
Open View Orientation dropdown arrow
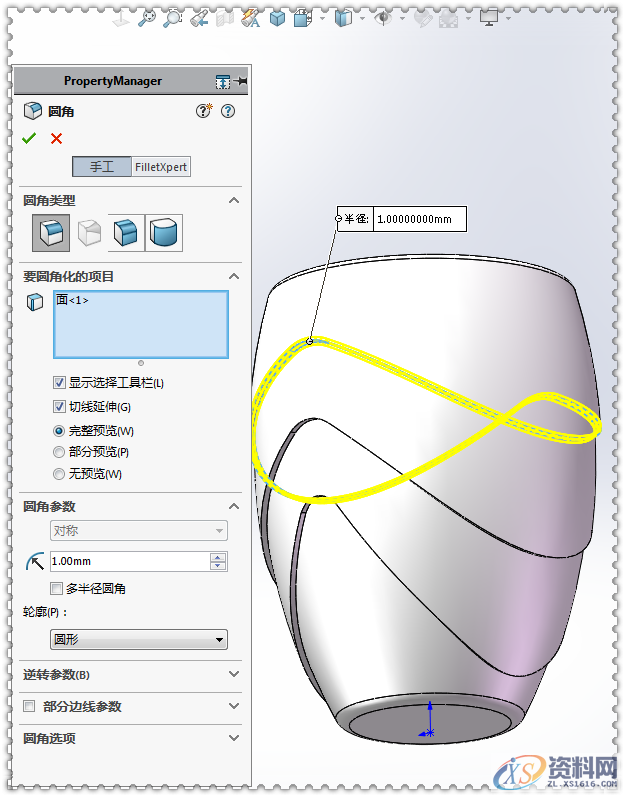click(x=323, y=19)
